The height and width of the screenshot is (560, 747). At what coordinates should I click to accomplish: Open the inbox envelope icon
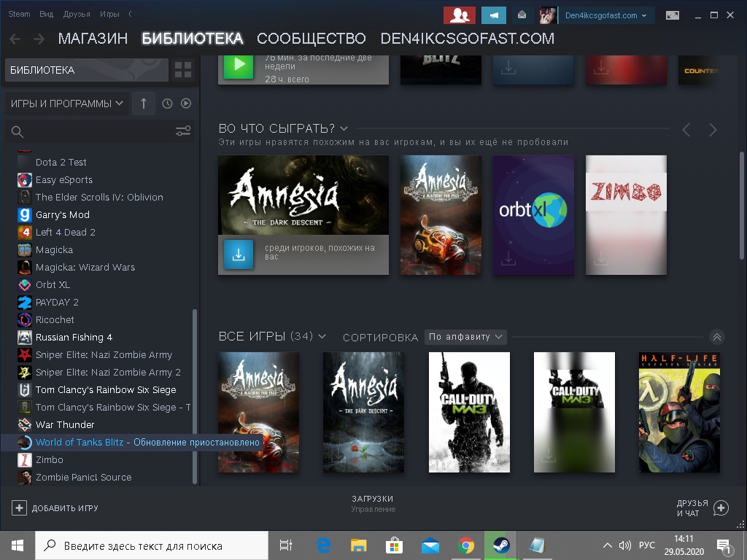tap(522, 15)
